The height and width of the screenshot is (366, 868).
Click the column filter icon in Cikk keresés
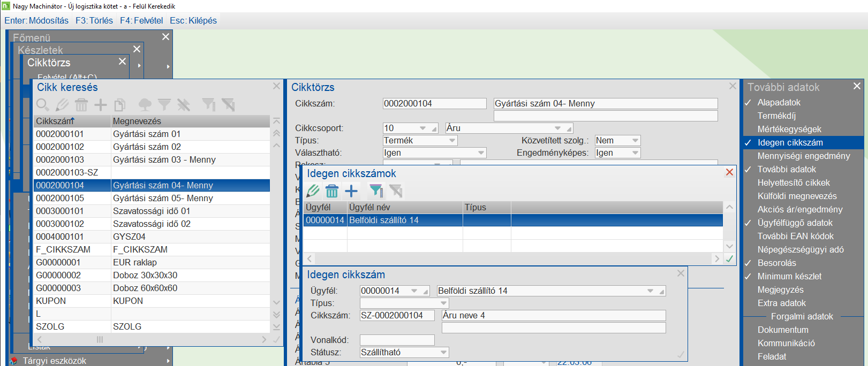click(209, 104)
